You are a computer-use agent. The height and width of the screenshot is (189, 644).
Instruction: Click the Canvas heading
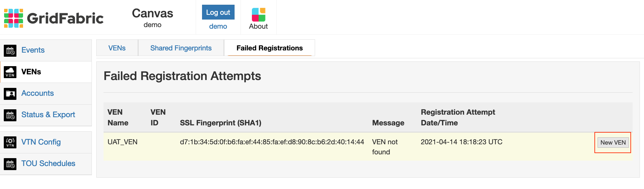(x=152, y=13)
